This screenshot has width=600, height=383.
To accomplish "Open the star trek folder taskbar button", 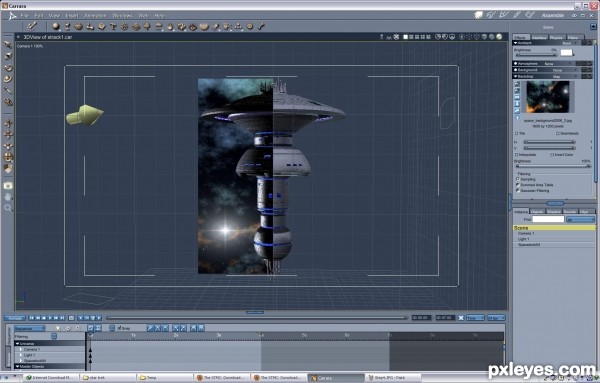I will pyautogui.click(x=108, y=378).
